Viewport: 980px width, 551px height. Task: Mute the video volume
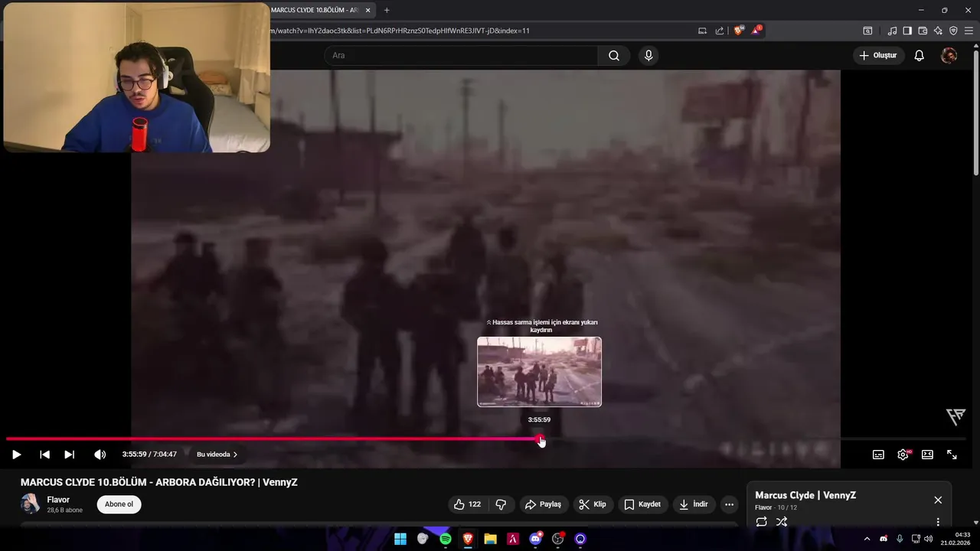(100, 455)
